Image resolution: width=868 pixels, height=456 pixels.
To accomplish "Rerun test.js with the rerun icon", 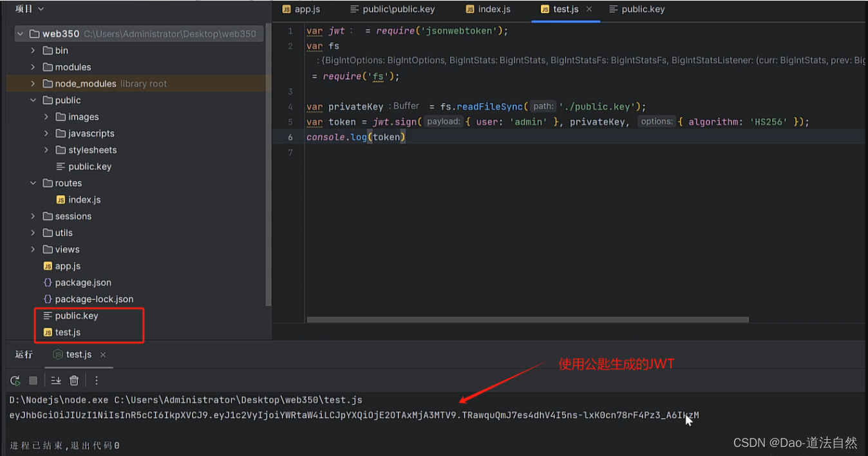I will tap(15, 381).
